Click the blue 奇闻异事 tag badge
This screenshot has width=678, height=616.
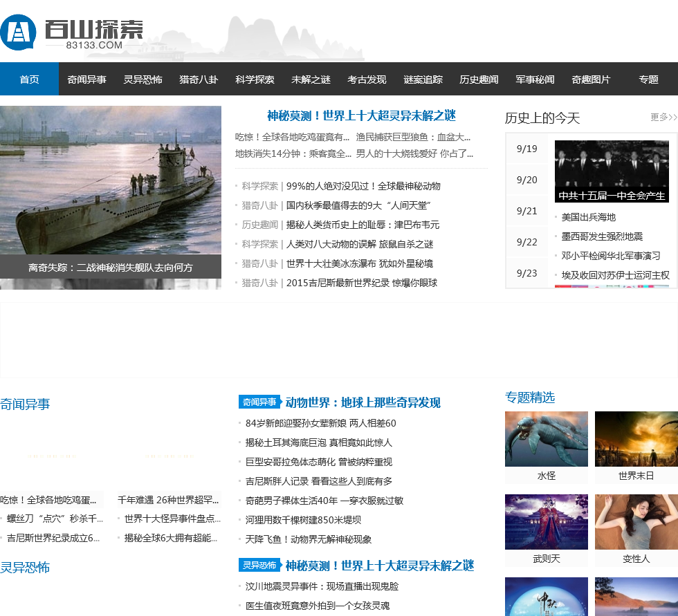[259, 402]
